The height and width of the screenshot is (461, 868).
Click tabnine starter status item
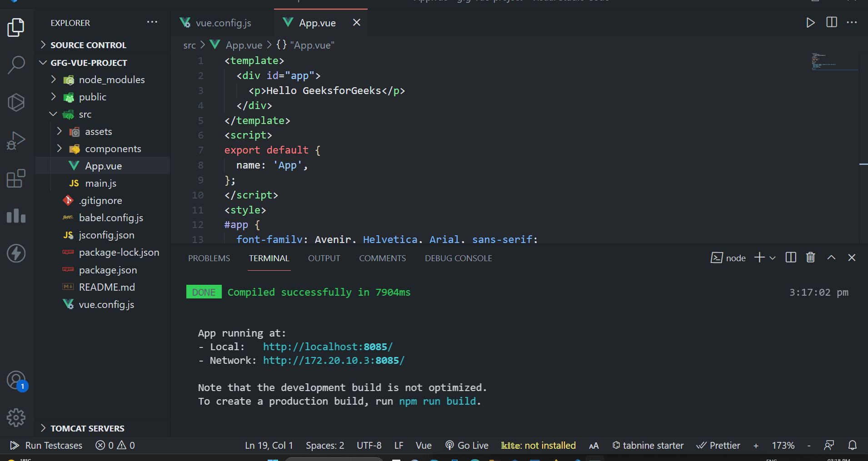point(648,446)
